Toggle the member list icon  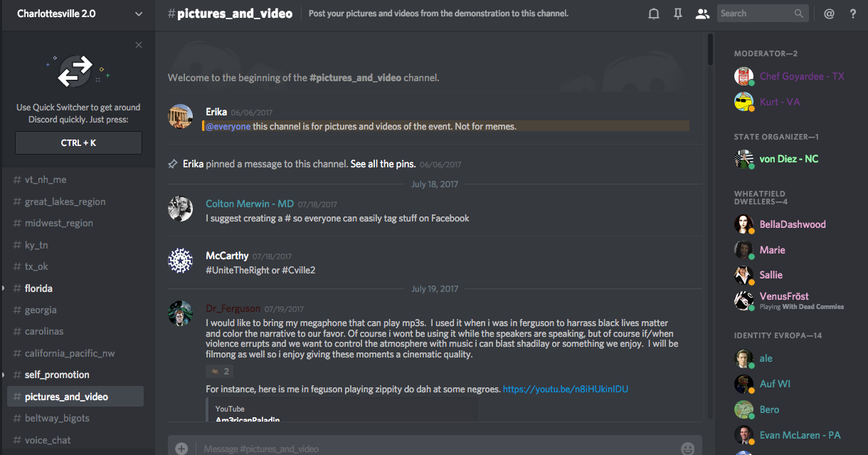coord(702,14)
